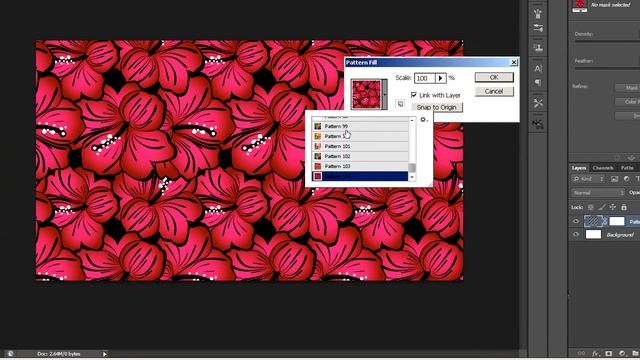This screenshot has width=640, height=360.
Task: Click mask thumbnail icon in Properties panel
Action: [x=580, y=6]
